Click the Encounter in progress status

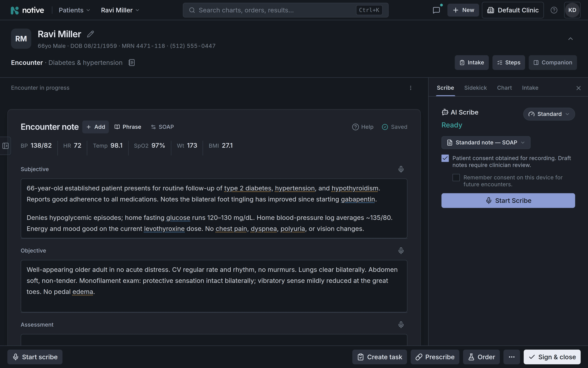(40, 88)
